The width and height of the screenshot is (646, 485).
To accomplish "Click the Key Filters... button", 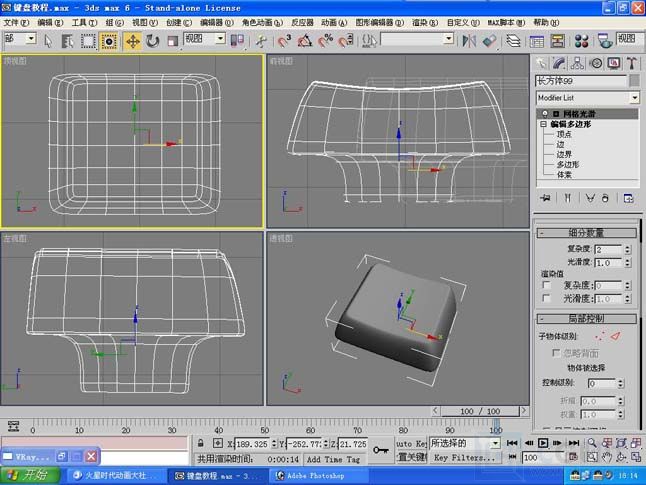I will tap(463, 457).
